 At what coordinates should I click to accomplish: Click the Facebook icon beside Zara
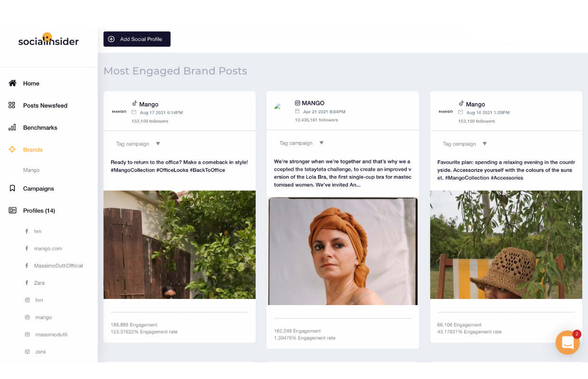click(x=27, y=283)
